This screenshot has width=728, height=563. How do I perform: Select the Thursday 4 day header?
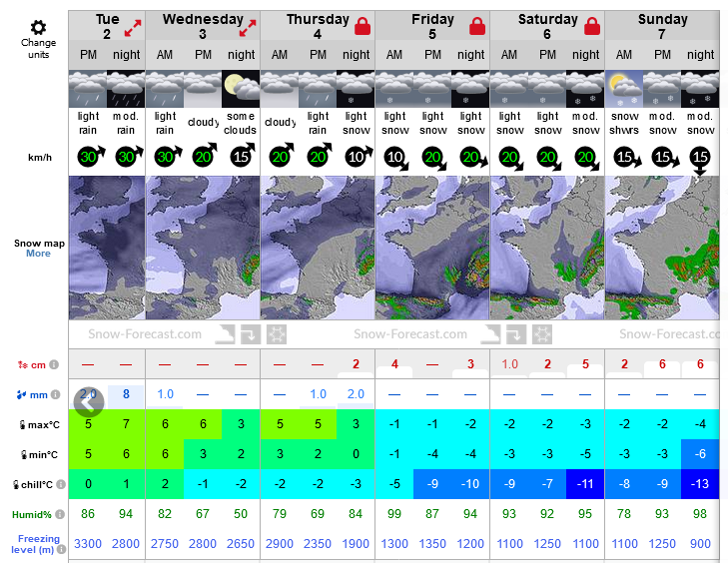(x=318, y=27)
